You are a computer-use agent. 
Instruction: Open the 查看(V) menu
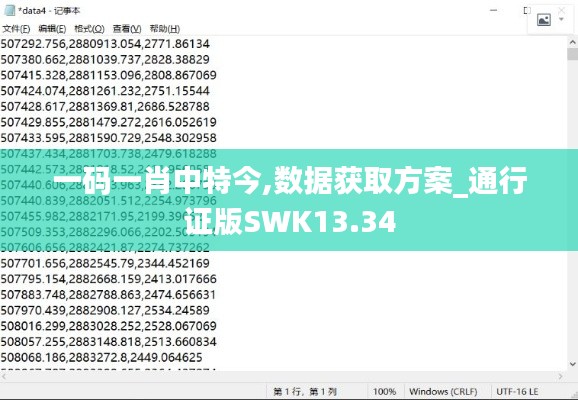[127, 29]
